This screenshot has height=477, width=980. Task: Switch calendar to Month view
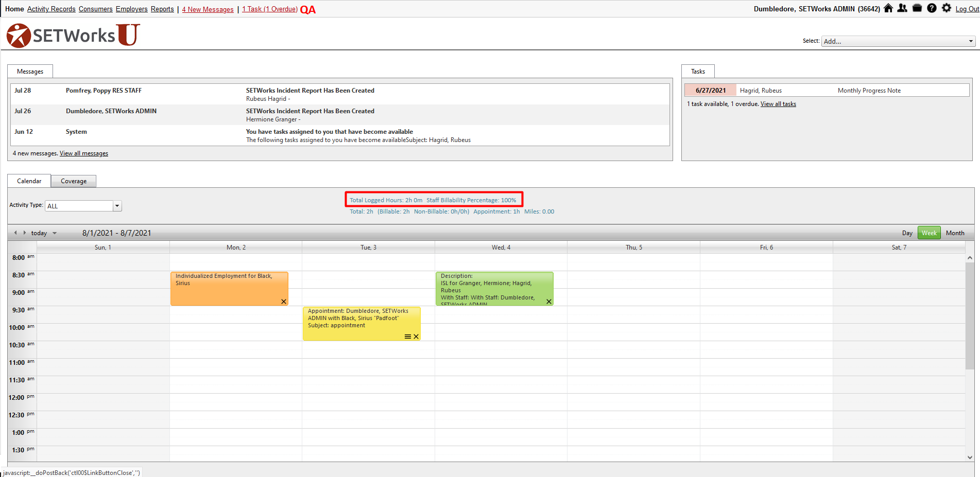click(x=955, y=233)
